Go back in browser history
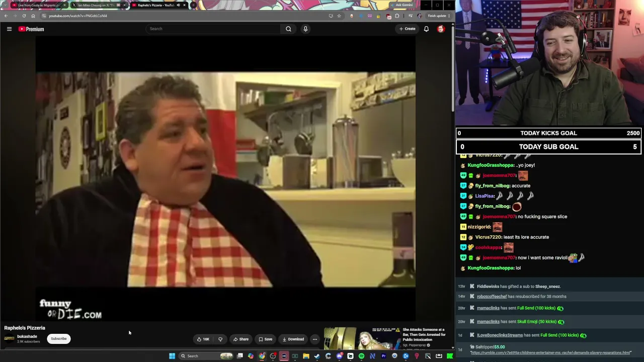644x362 pixels. [6, 16]
